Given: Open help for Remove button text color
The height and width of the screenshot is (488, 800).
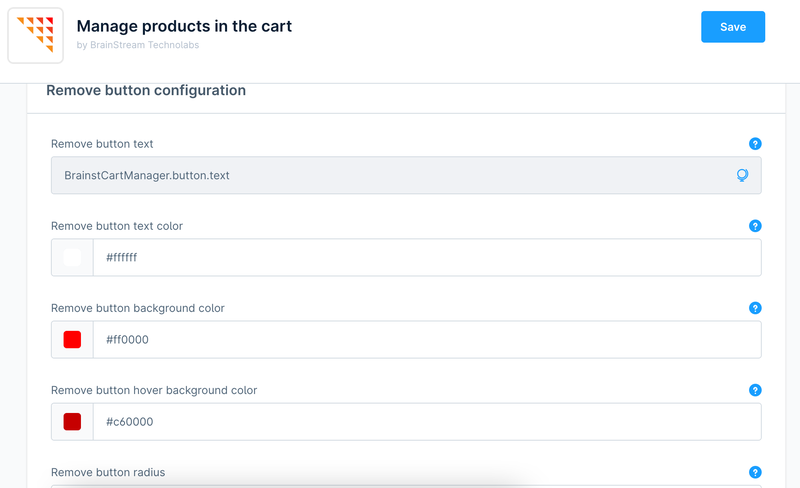Looking at the screenshot, I should tap(755, 226).
